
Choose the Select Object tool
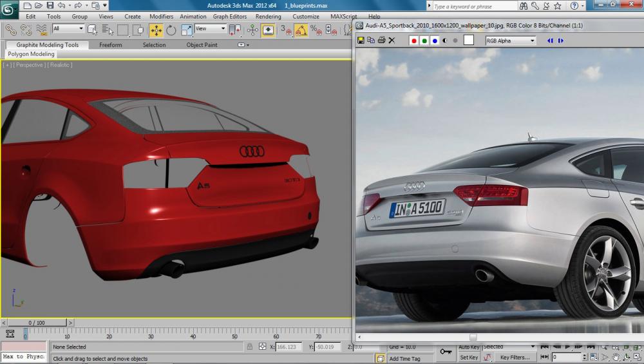(x=92, y=30)
